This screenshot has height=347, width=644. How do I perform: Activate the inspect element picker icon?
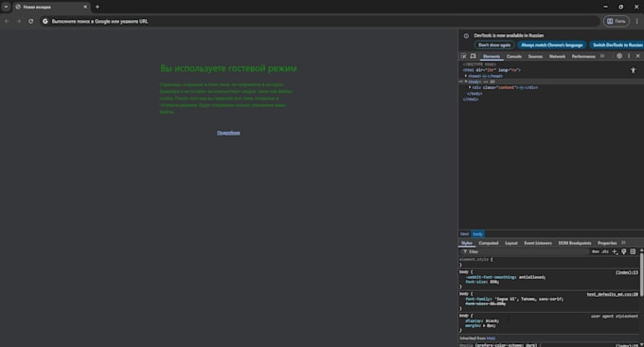tap(464, 56)
